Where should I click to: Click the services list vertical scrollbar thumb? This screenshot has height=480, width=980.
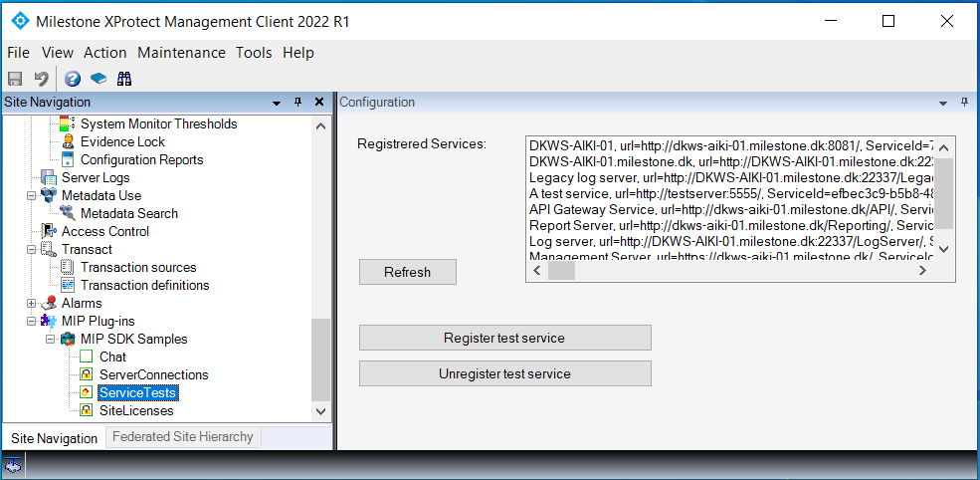coord(944,194)
